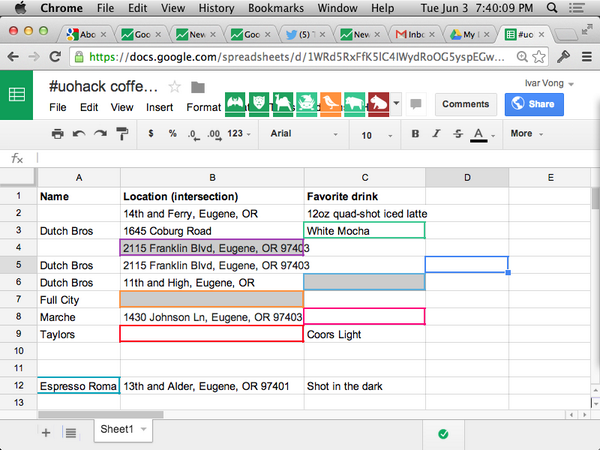600x450 pixels.
Task: Select column D header
Action: point(467,178)
